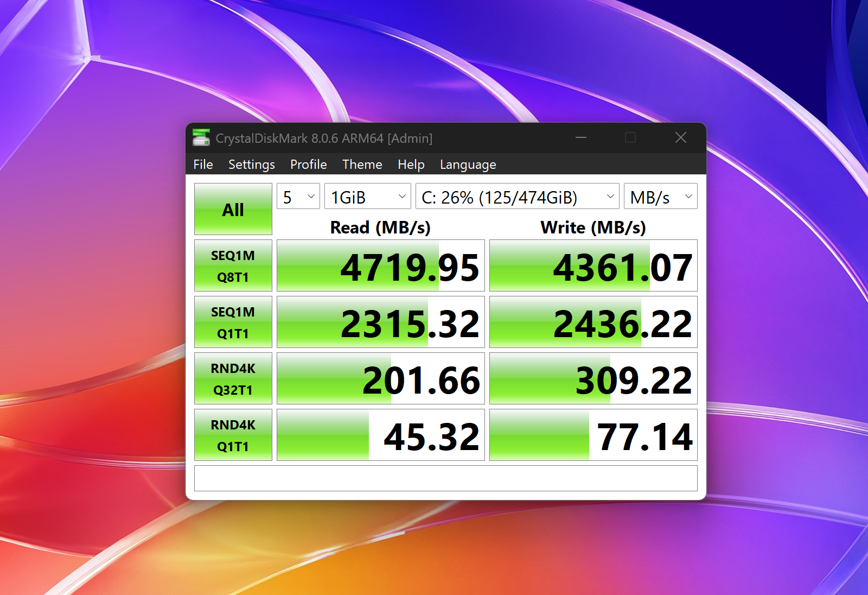This screenshot has height=595, width=868.
Task: Open the Help menu
Action: tap(411, 164)
